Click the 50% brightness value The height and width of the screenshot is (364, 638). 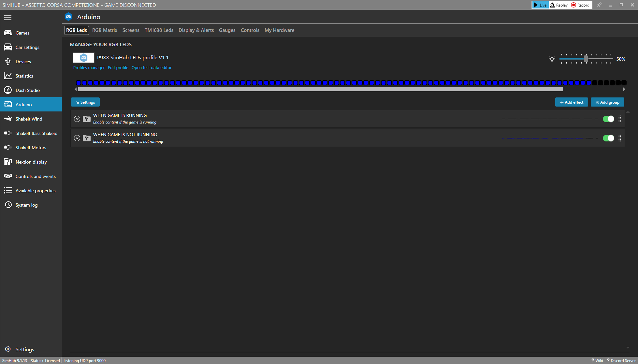pos(621,59)
